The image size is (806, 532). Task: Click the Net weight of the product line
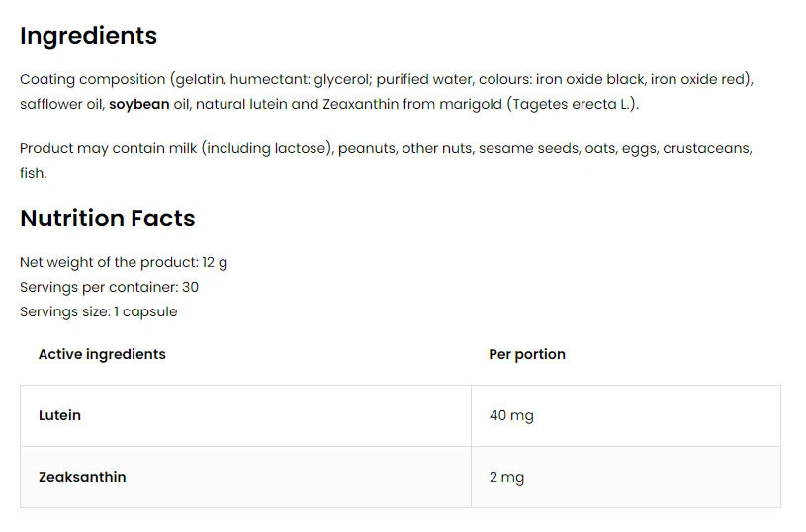[124, 263]
